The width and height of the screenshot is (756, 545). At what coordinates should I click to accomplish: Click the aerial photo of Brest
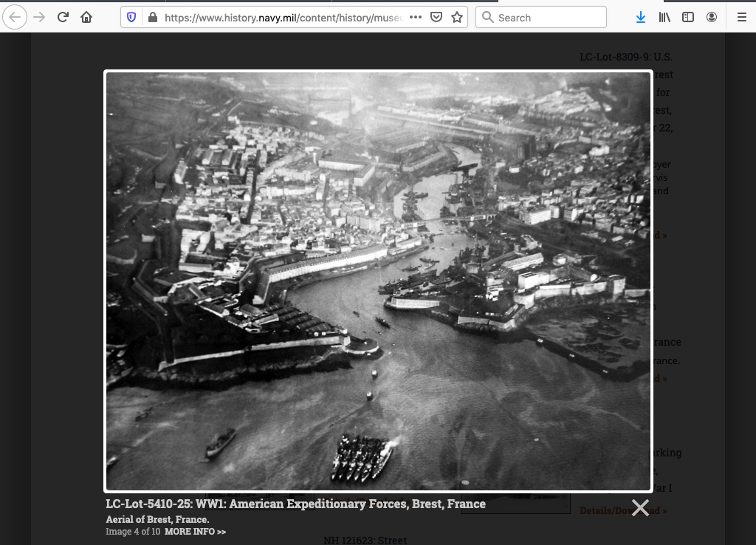click(x=378, y=281)
